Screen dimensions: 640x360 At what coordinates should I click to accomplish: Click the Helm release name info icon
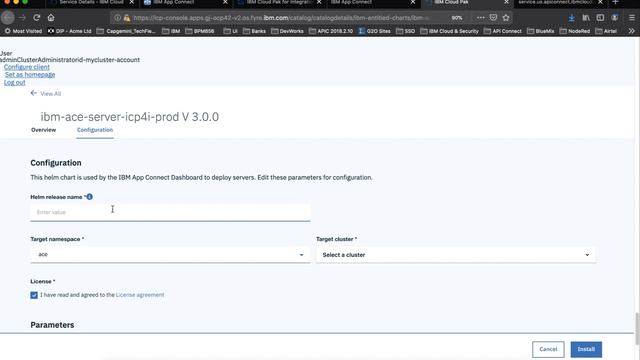[x=89, y=197]
